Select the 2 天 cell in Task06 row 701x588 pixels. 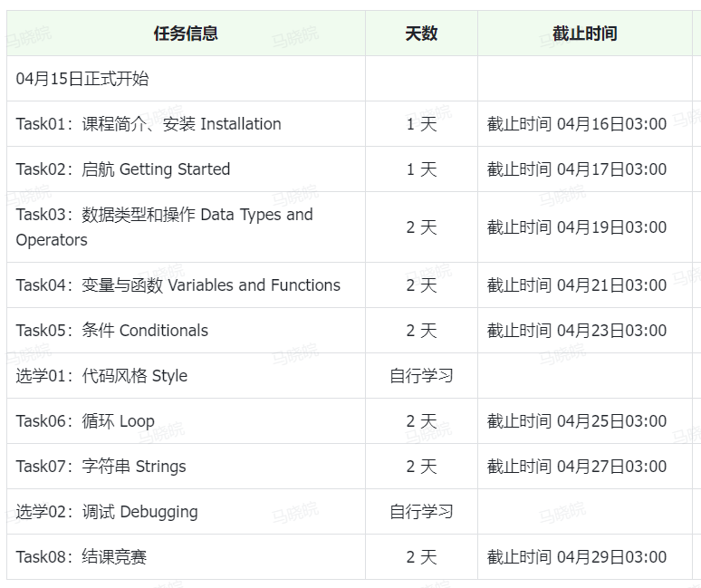click(421, 420)
